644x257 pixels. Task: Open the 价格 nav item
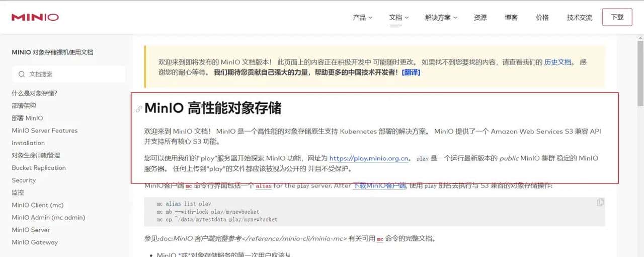click(x=542, y=17)
